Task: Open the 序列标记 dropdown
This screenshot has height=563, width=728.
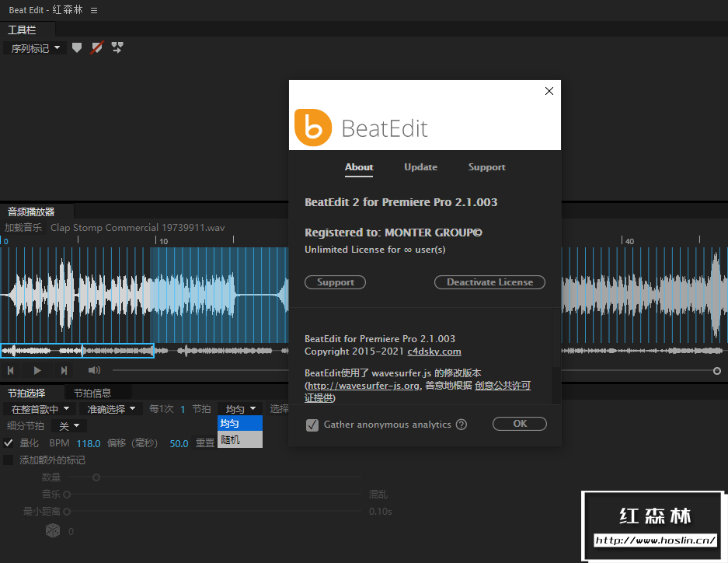Action: pos(34,48)
